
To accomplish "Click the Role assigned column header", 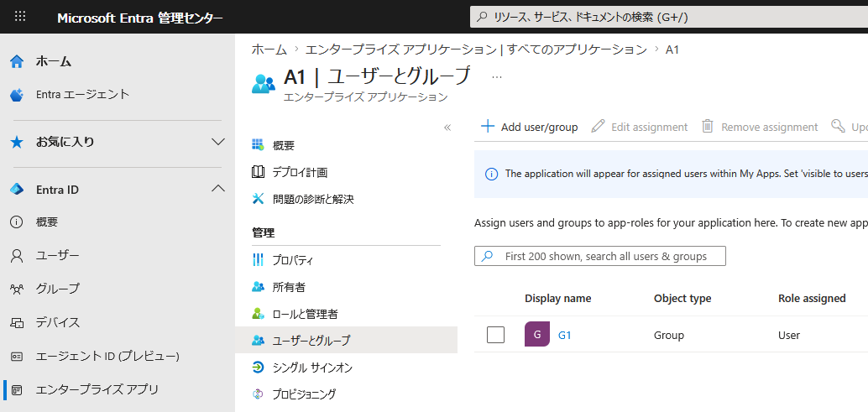I will click(812, 298).
